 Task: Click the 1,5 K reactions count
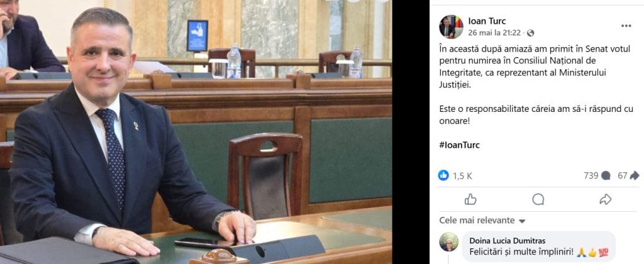462,176
